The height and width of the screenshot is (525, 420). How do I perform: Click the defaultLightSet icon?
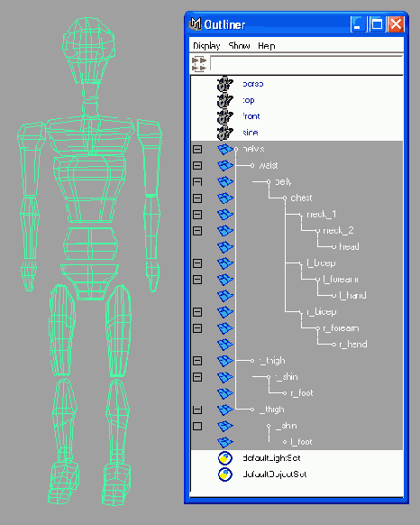[225, 458]
